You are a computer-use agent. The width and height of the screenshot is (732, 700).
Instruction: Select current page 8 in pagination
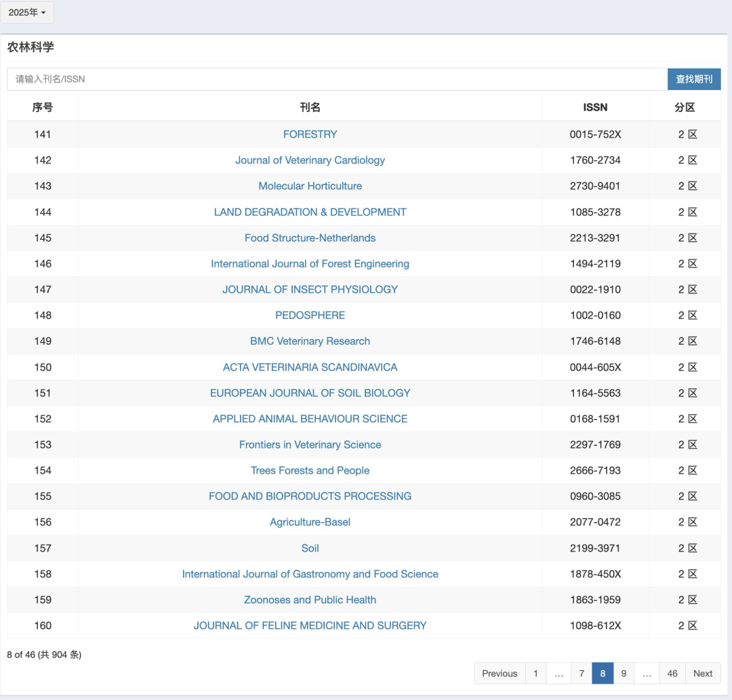click(x=603, y=674)
